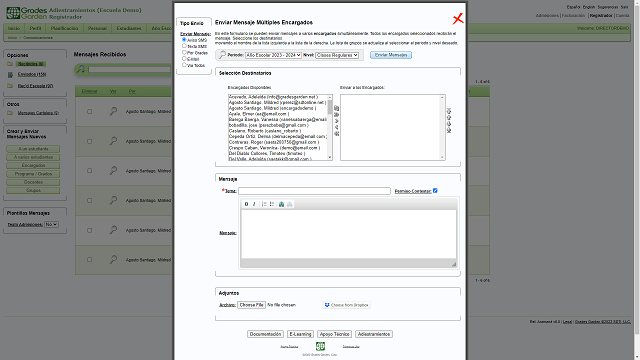Select Acevedo, Adelaida in available list
Screen dimensions: 640x360
[273, 97]
